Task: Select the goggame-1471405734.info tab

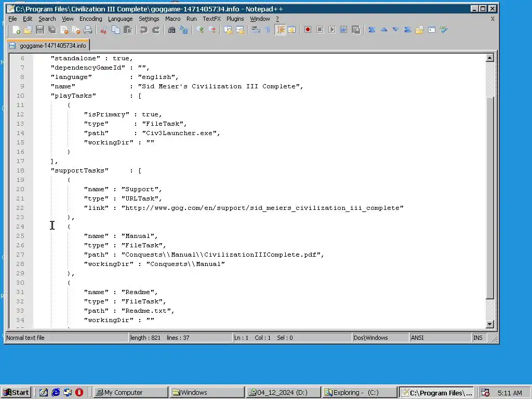Action: (x=48, y=46)
